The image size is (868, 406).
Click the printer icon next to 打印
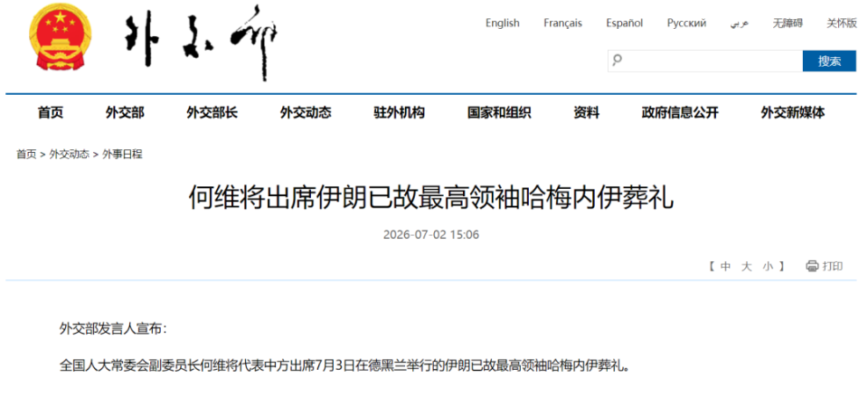point(812,267)
